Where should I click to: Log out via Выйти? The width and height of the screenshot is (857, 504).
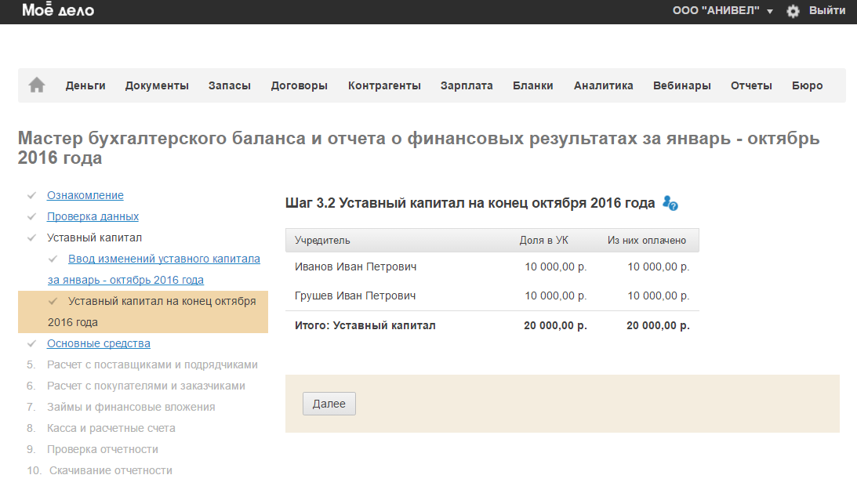pyautogui.click(x=827, y=10)
